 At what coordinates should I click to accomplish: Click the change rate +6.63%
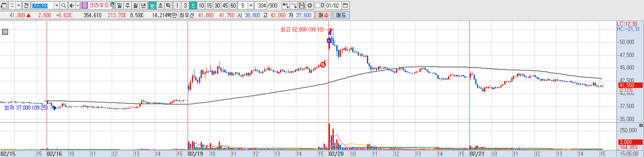click(63, 15)
